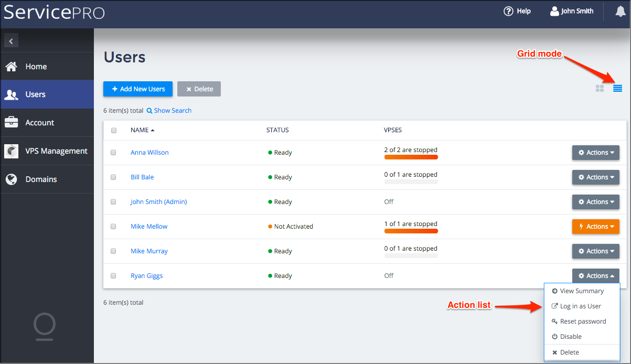Viewport: 631px width, 364px height.
Task: Toggle the select-all checkbox in header
Action: (x=113, y=131)
